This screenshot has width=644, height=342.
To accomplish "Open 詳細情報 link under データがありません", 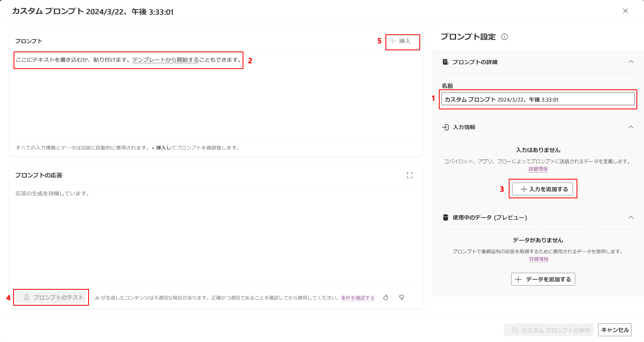I will (539, 259).
